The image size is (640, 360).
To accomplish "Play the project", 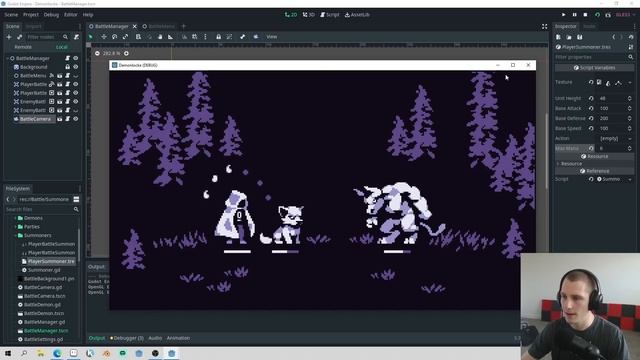I will point(564,15).
